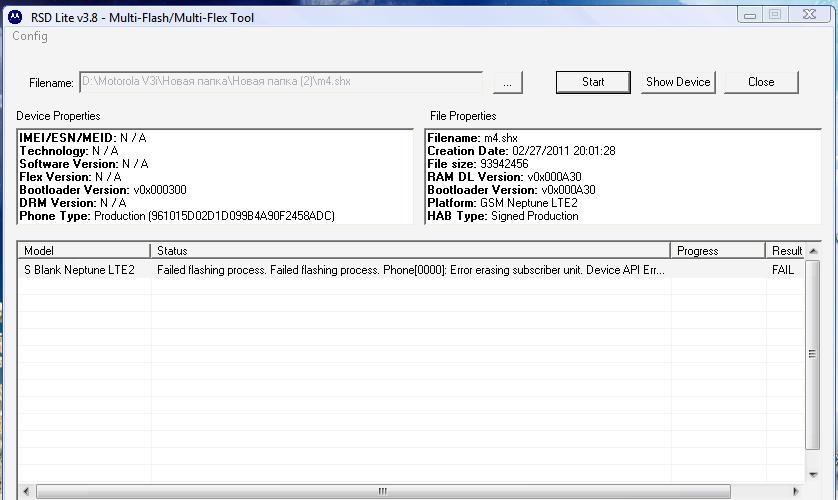Click the vertical scrollbar thumb
Image resolution: width=838 pixels, height=500 pixels.
tap(813, 355)
